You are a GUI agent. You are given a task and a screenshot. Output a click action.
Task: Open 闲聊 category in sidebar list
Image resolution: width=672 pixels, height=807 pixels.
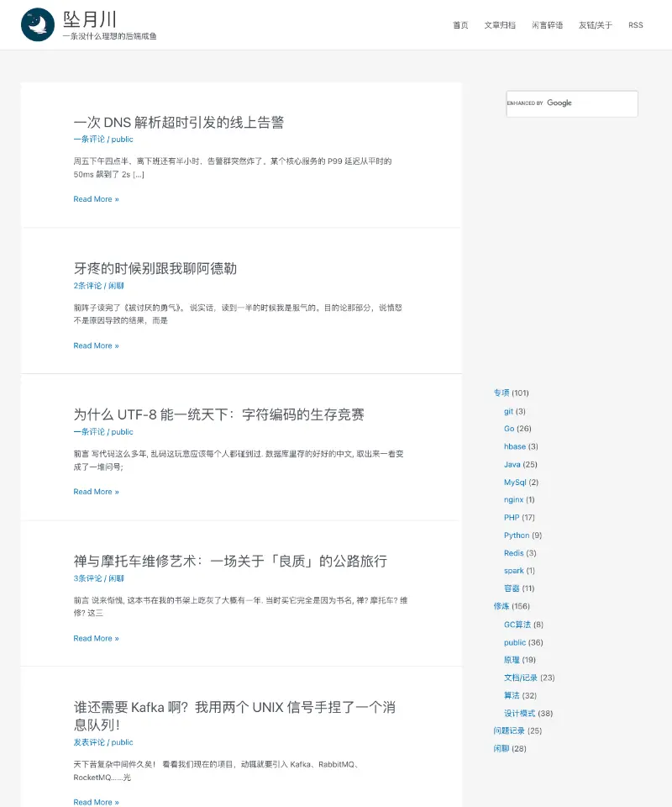coord(501,748)
